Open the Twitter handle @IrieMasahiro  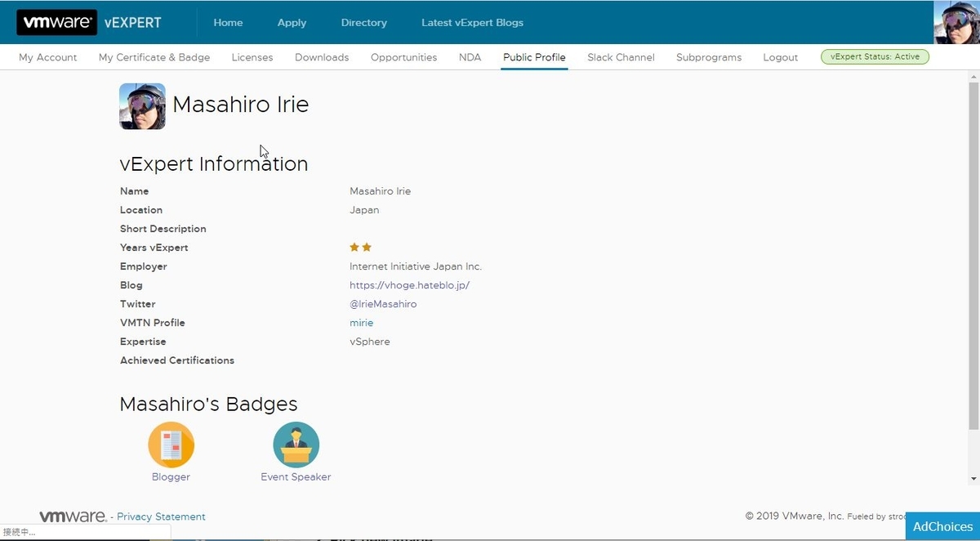(383, 304)
